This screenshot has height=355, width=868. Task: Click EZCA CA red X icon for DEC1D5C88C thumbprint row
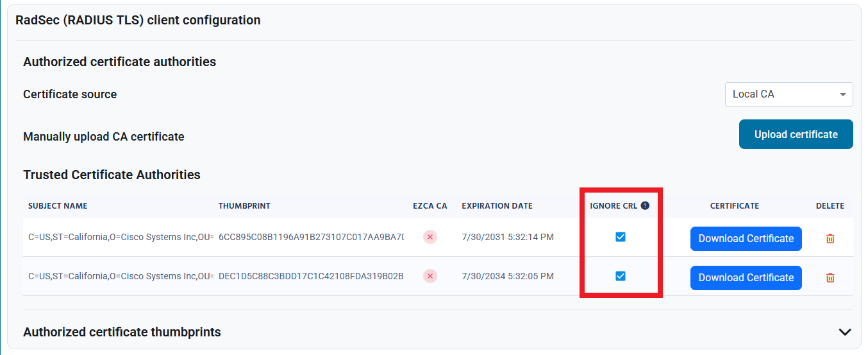tap(430, 276)
